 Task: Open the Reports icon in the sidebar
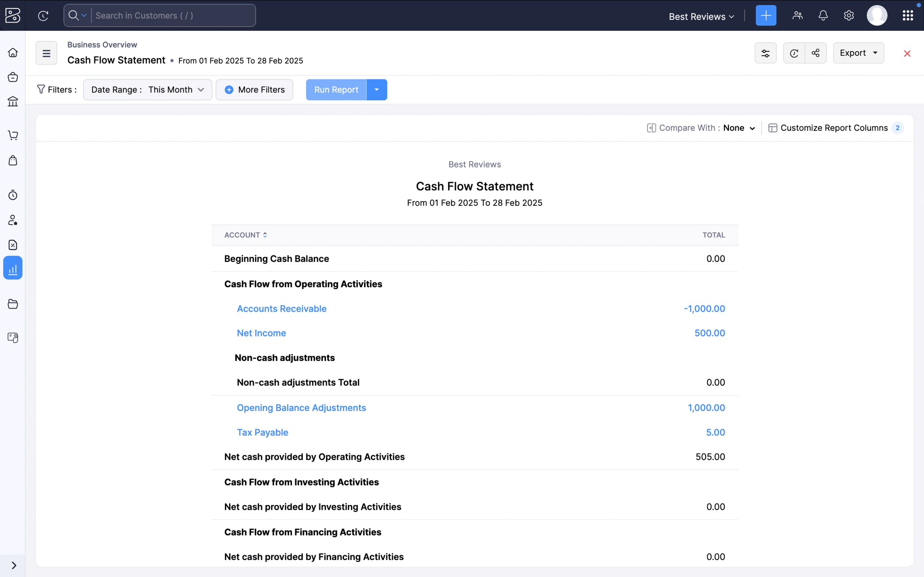[x=13, y=268]
